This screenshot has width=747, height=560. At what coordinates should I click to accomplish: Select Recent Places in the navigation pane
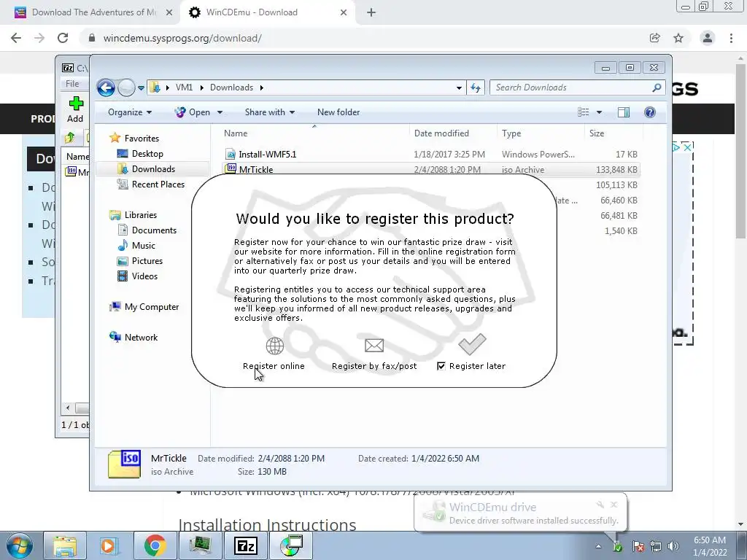click(x=158, y=184)
